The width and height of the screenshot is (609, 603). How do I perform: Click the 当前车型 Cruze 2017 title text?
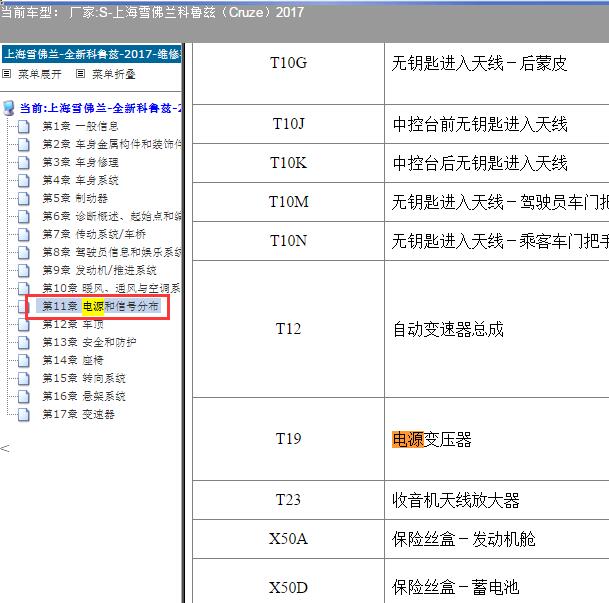click(x=152, y=12)
